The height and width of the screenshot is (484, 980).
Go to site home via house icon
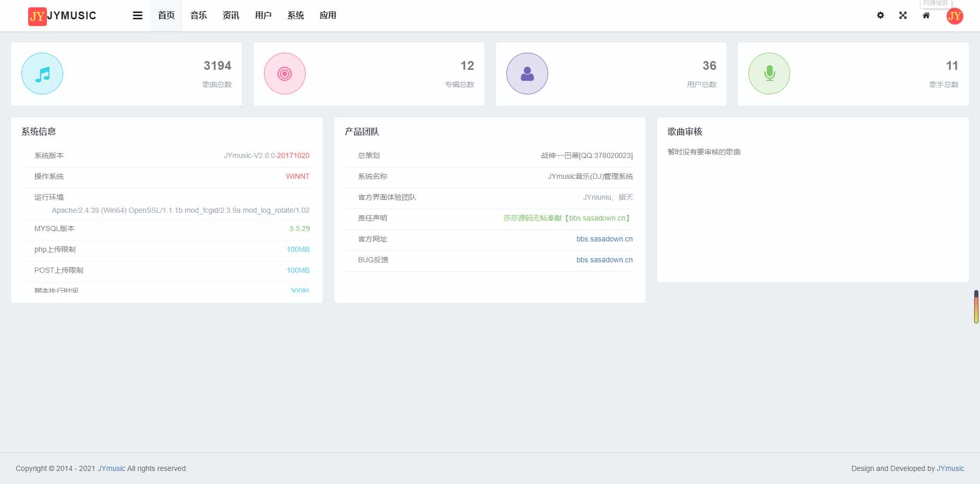(926, 16)
